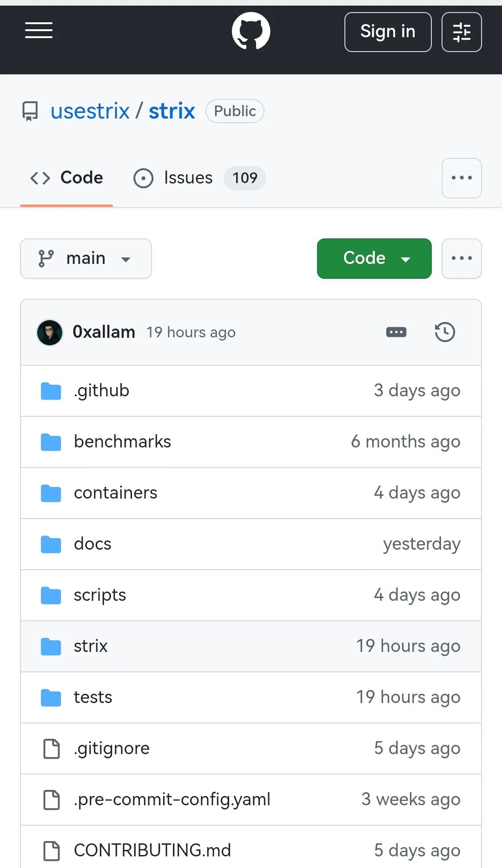View commit history clock icon

(x=445, y=332)
